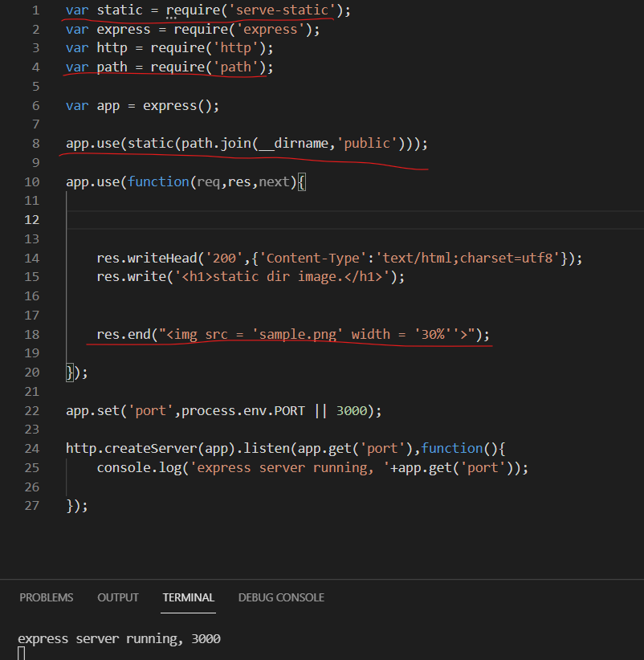This screenshot has height=660, width=644.
Task: Open the OUTPUT panel tab
Action: [118, 597]
